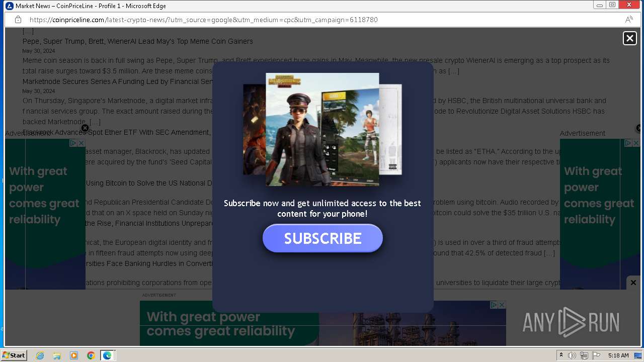Viewport: 644px width, 362px height.
Task: Toggle Read aloud icon in address bar
Action: pos(629,20)
